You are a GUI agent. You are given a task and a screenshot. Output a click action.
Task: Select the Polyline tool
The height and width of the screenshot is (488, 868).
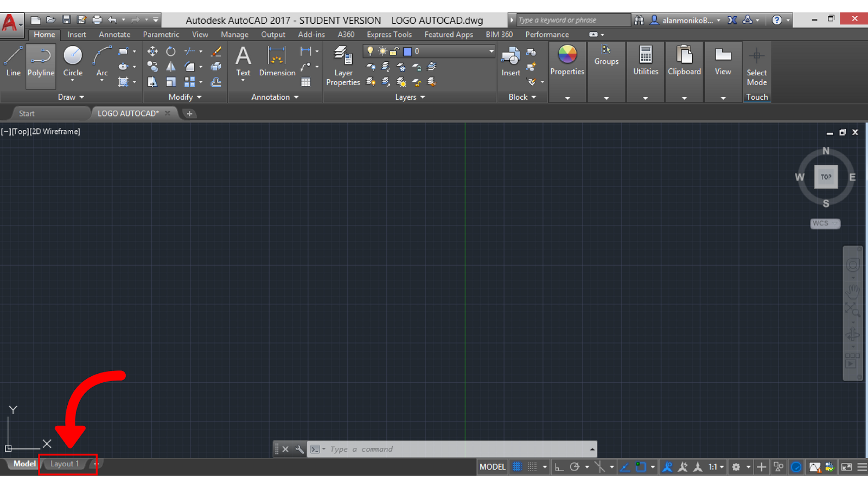[x=41, y=61]
